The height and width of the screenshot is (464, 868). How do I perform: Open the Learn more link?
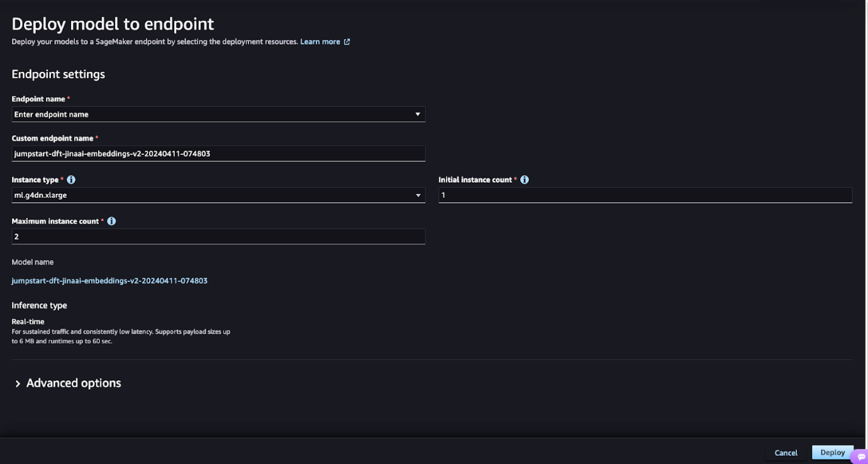click(320, 42)
